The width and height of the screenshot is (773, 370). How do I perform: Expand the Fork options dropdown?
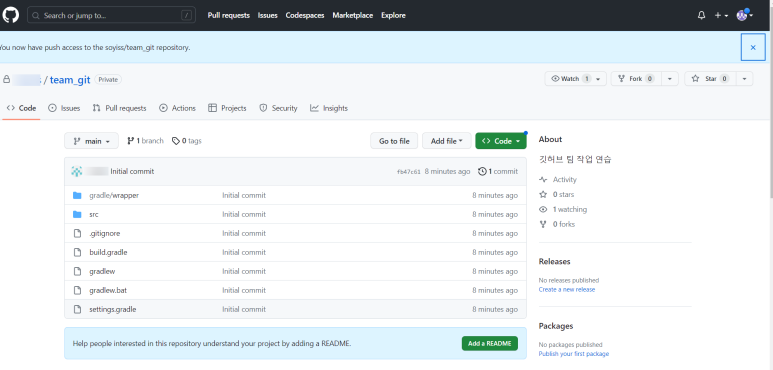(670, 79)
